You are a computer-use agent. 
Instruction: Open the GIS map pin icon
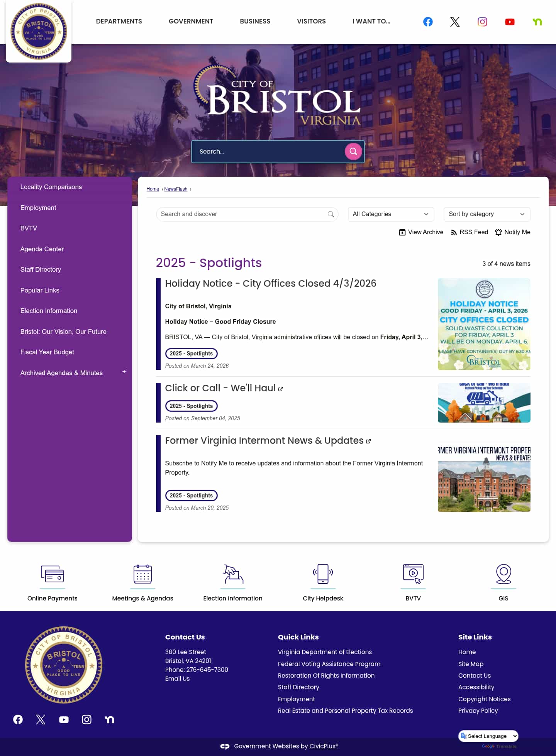[x=503, y=574]
